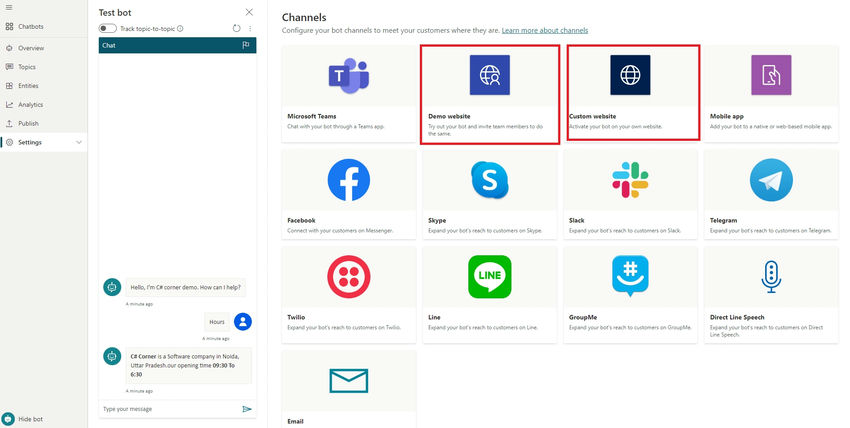The image size is (850, 428).
Task: Select Settings in sidebar
Action: coord(43,142)
